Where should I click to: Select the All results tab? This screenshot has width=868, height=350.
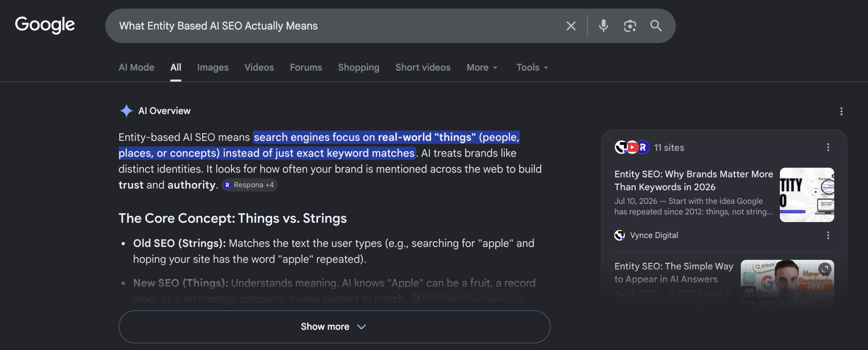tap(176, 67)
